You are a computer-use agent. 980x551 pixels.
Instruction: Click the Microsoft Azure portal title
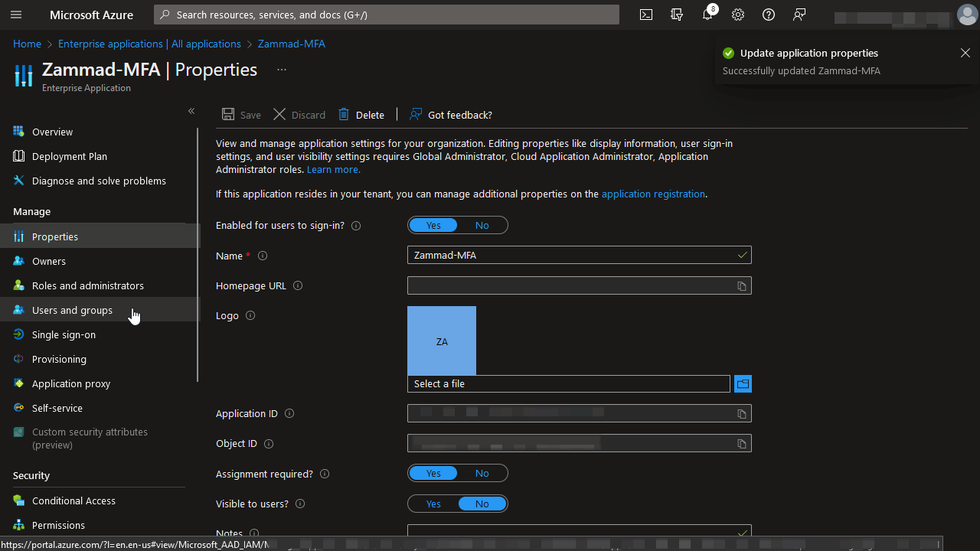91,15
